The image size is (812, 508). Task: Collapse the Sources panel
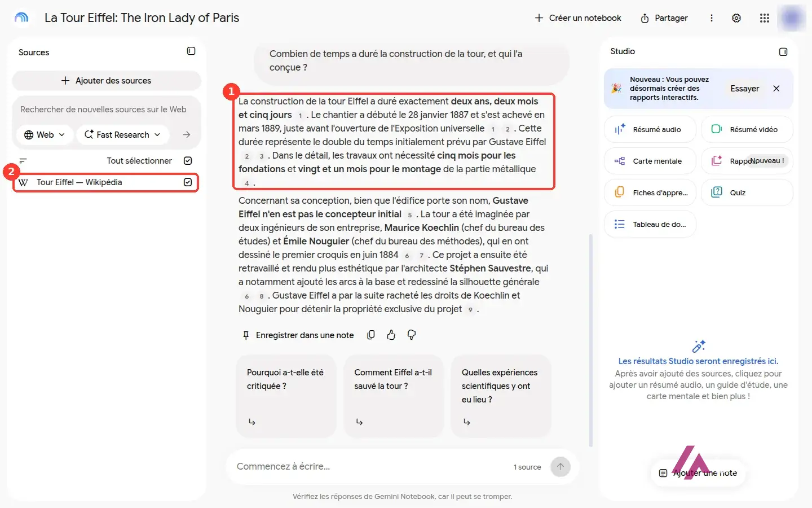(x=191, y=51)
